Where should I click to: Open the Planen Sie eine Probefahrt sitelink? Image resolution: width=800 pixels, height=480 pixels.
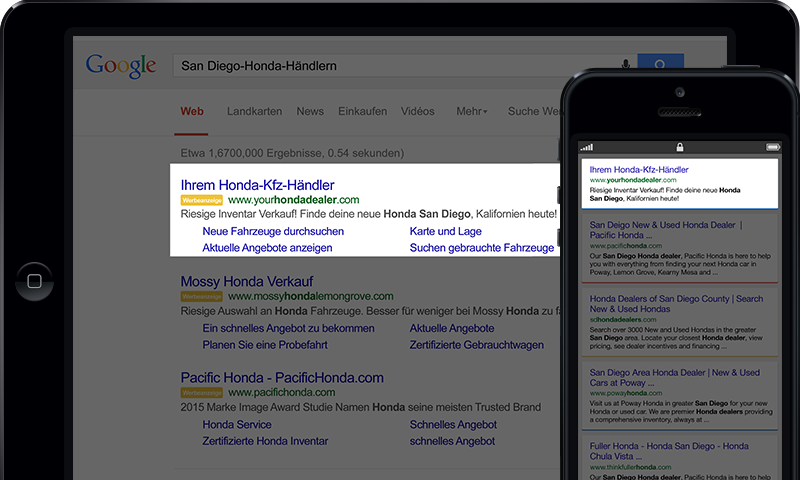click(265, 345)
